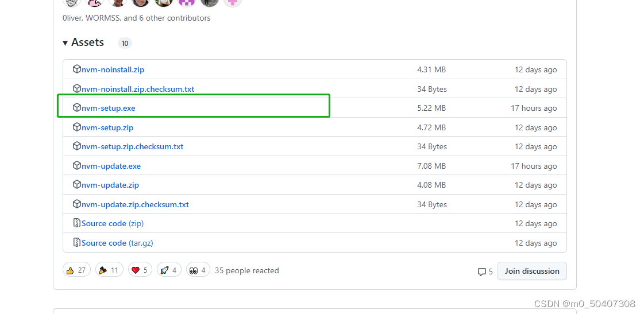The width and height of the screenshot is (644, 314).
Task: Click the 10 assets count badge
Action: pyautogui.click(x=125, y=43)
